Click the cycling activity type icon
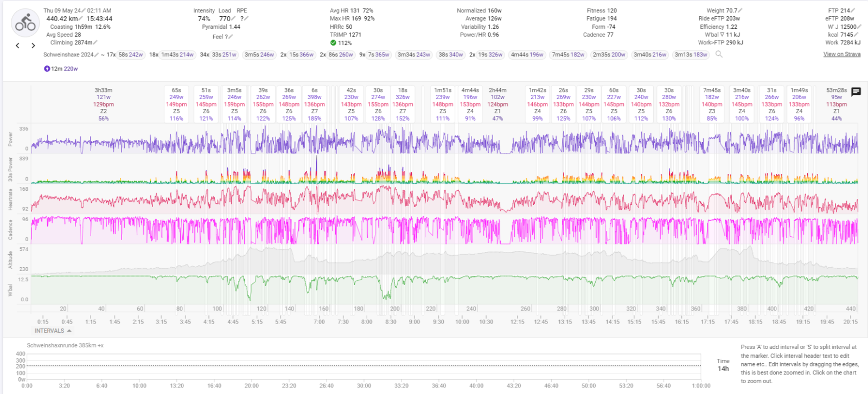This screenshot has height=394, width=868. (25, 23)
